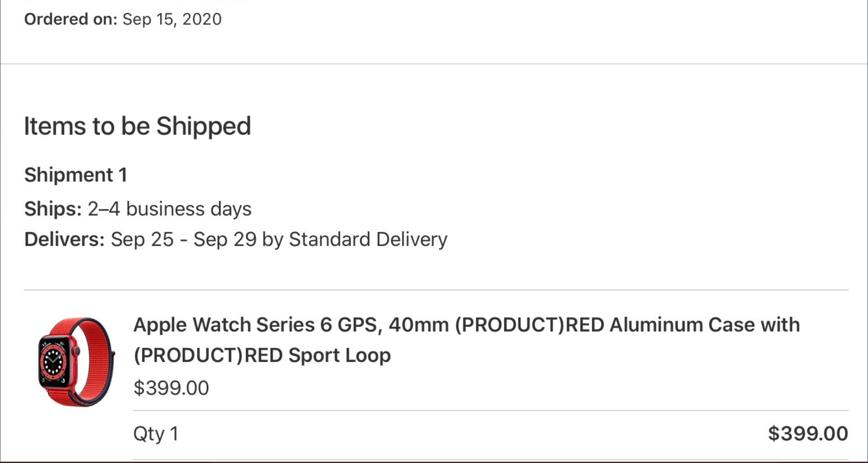Image resolution: width=868 pixels, height=463 pixels.
Task: Click the bold $399.00 line total
Action: coord(808,433)
